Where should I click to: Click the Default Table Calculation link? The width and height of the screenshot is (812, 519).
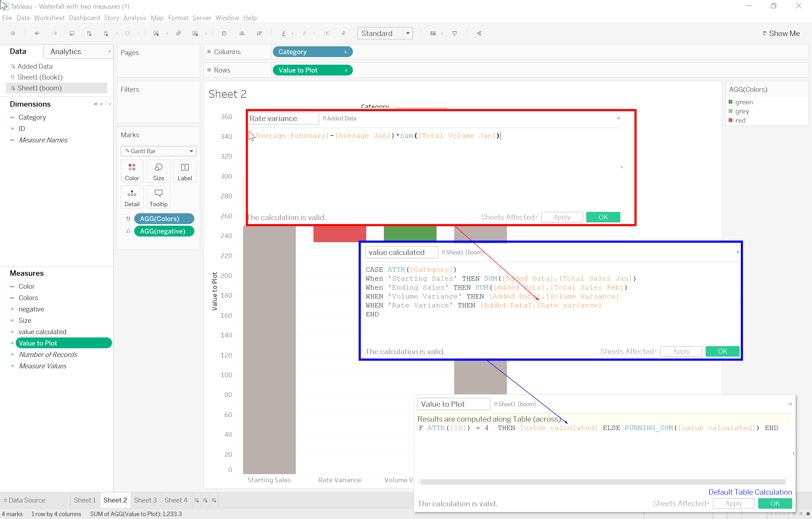click(x=750, y=492)
